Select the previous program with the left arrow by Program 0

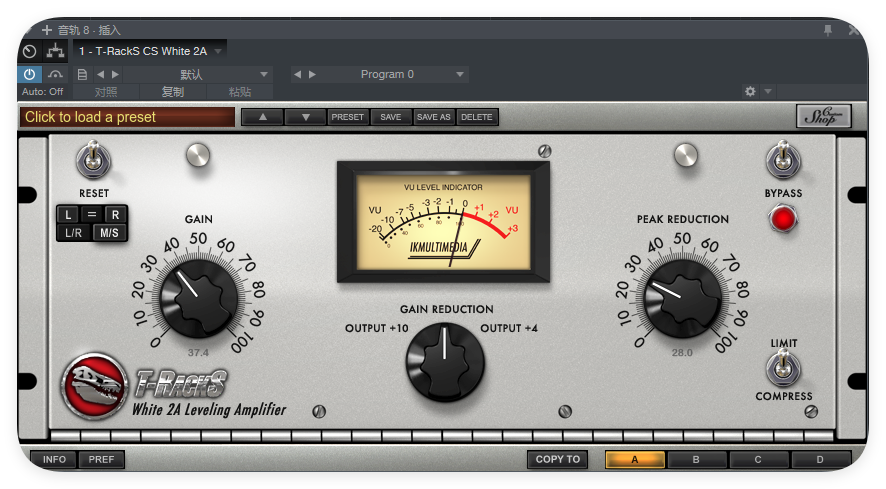pyautogui.click(x=297, y=74)
